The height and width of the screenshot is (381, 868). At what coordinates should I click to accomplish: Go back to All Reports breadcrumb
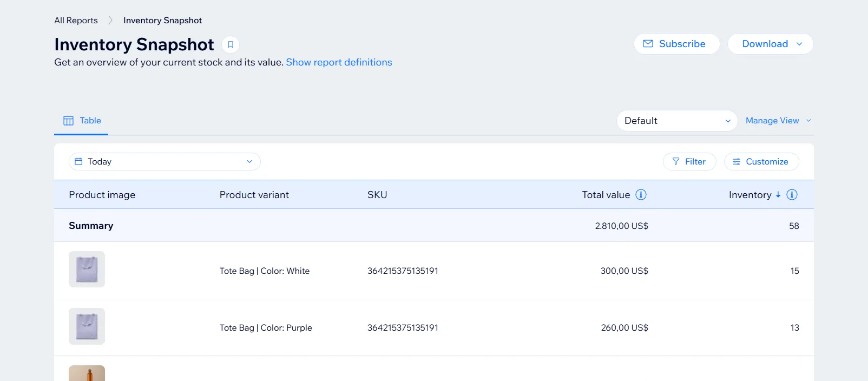76,21
